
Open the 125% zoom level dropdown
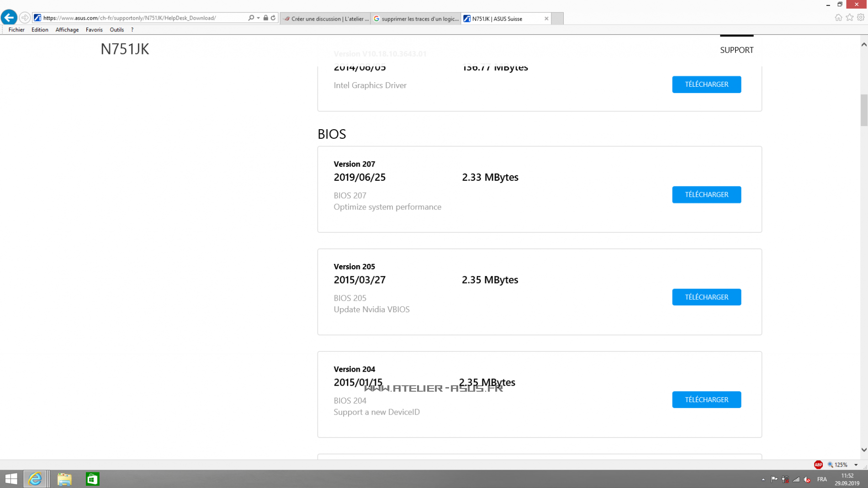point(856,465)
